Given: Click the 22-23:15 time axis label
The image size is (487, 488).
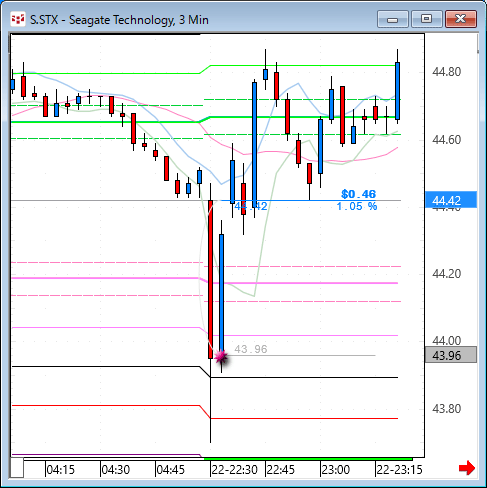Looking at the screenshot, I should [399, 470].
